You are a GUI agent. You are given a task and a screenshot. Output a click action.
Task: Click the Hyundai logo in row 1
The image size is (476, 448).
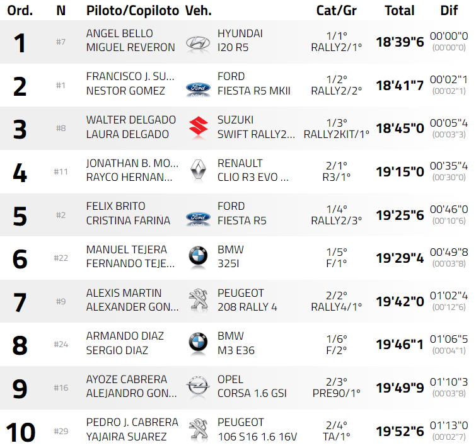click(198, 42)
